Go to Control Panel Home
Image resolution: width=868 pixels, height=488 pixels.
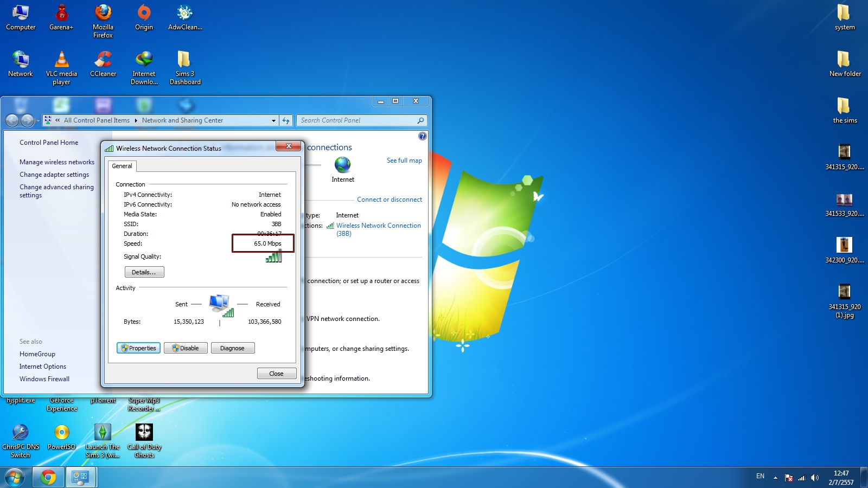49,143
